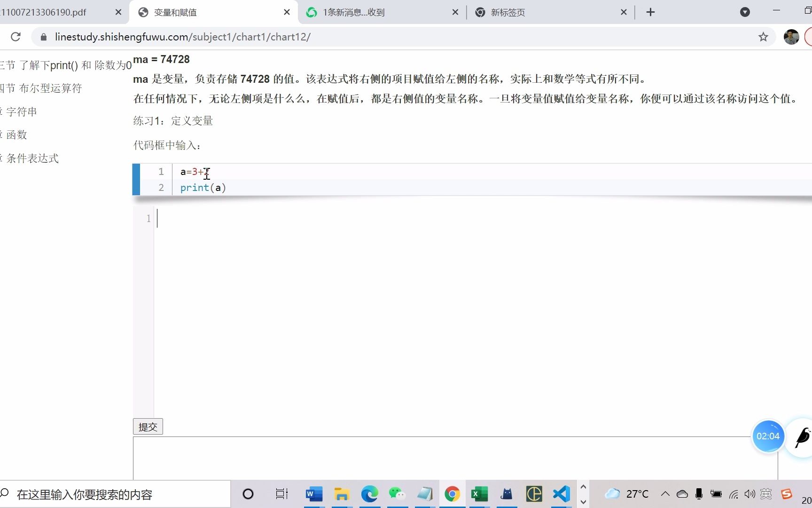Bookmark the page with the star icon
Viewport: 812px width, 508px height.
pyautogui.click(x=763, y=37)
